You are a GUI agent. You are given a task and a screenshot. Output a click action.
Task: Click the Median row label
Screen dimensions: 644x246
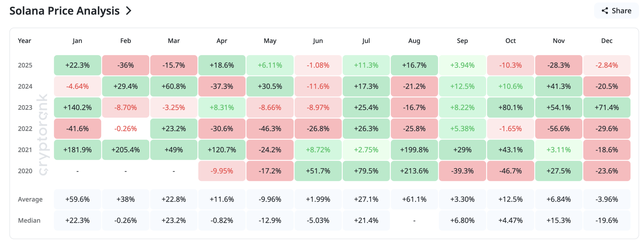(x=29, y=221)
